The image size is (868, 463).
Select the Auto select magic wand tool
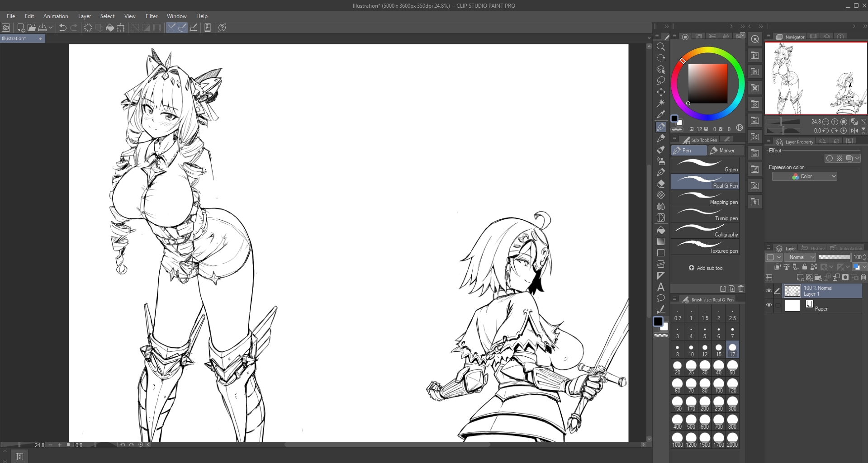pos(661,103)
